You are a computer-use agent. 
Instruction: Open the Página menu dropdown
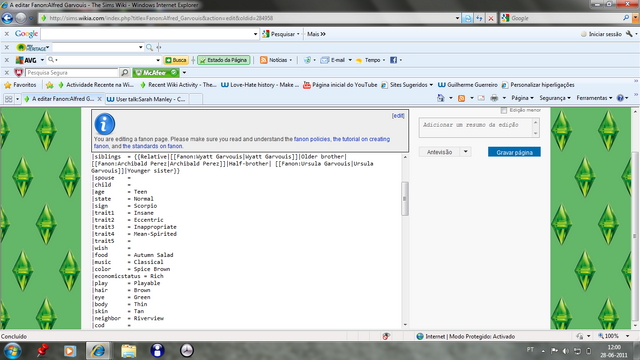tap(522, 98)
